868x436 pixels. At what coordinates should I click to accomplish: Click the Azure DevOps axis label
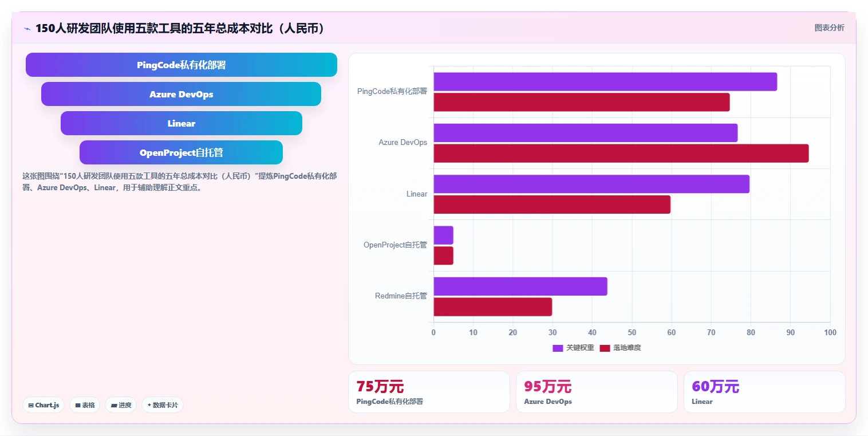click(x=403, y=142)
